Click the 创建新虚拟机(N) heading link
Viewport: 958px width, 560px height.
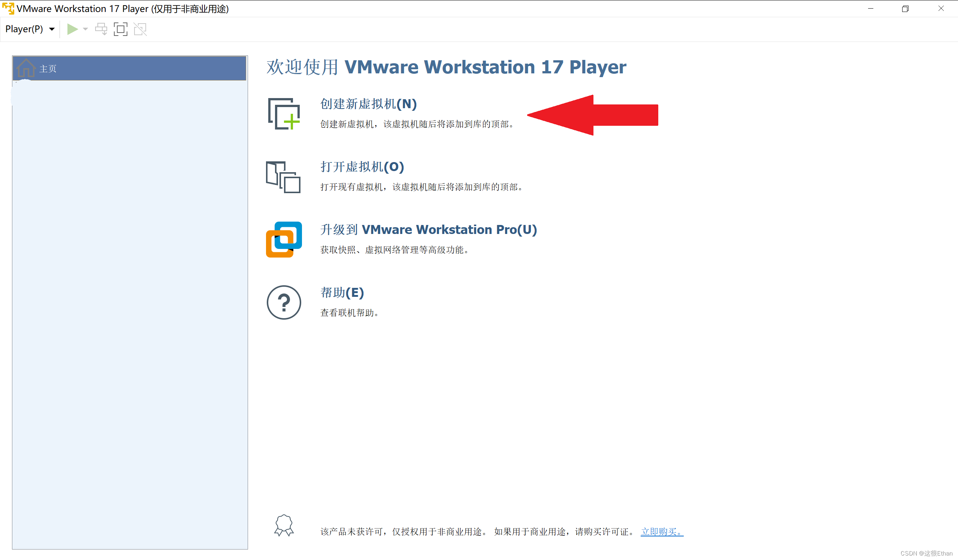click(368, 104)
